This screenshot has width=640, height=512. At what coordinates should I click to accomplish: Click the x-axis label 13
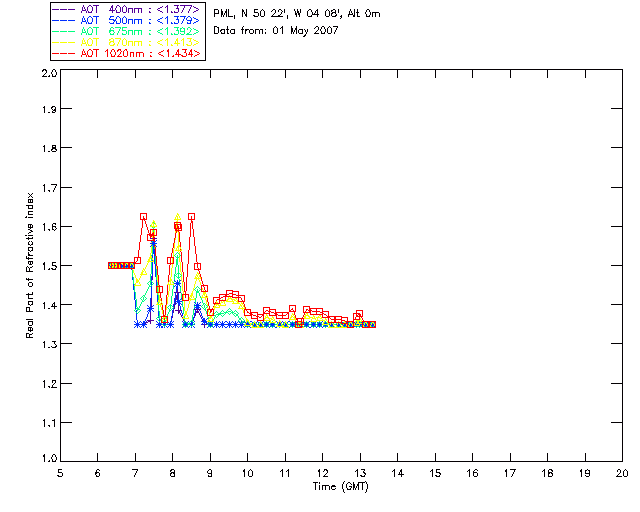(x=360, y=473)
